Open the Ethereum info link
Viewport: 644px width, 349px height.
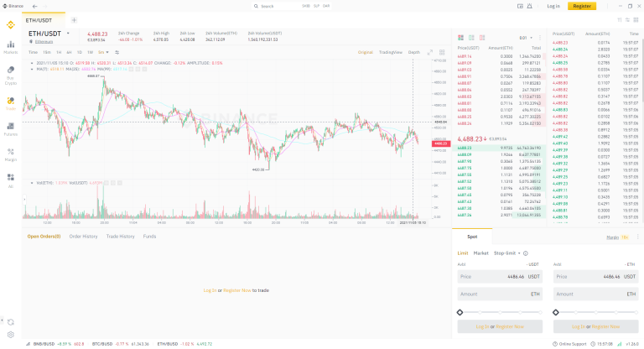coord(44,41)
